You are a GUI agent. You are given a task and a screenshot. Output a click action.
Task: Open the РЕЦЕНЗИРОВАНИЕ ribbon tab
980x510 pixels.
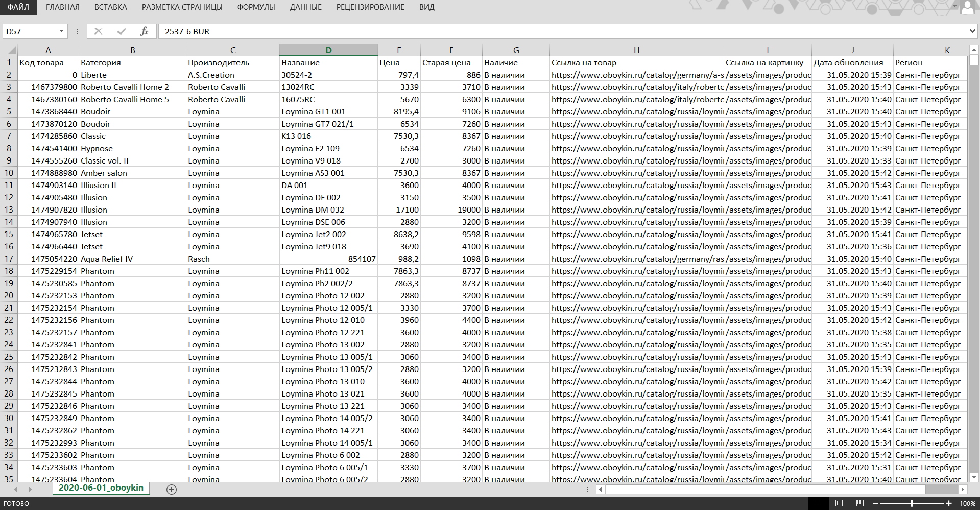tap(370, 7)
